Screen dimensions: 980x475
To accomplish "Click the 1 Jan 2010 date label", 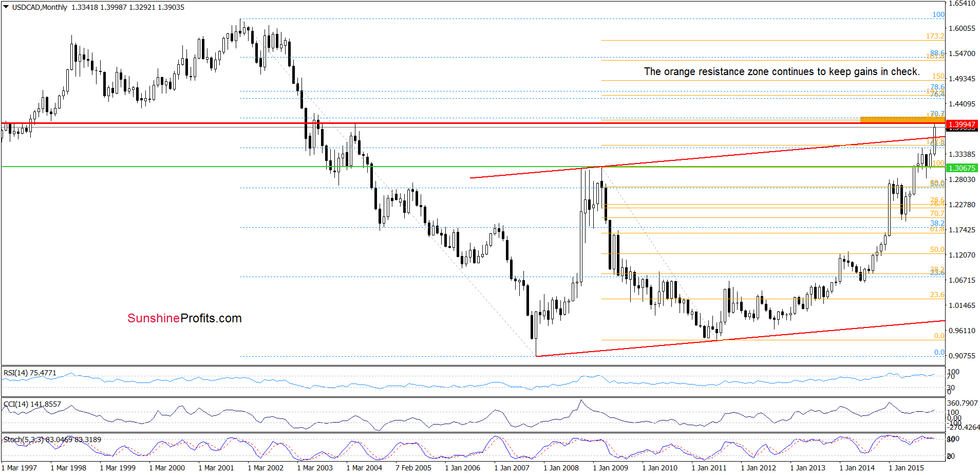I will [660, 468].
